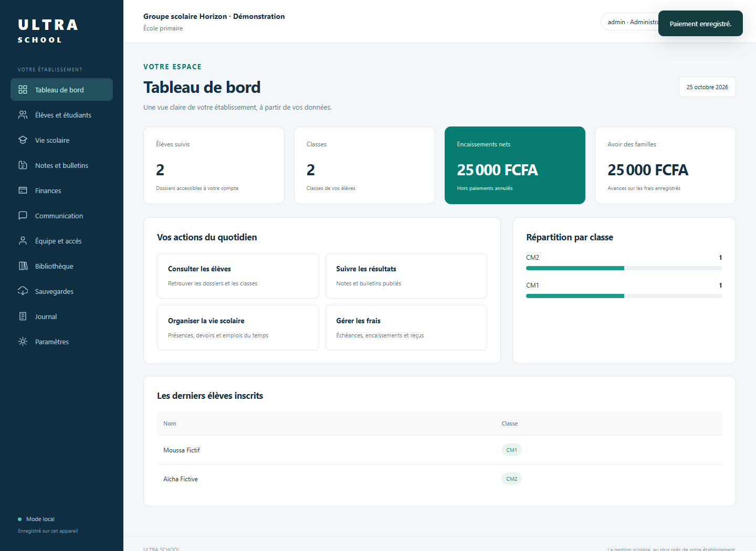Click the Classes stat card
This screenshot has height=551, width=756.
(x=364, y=165)
